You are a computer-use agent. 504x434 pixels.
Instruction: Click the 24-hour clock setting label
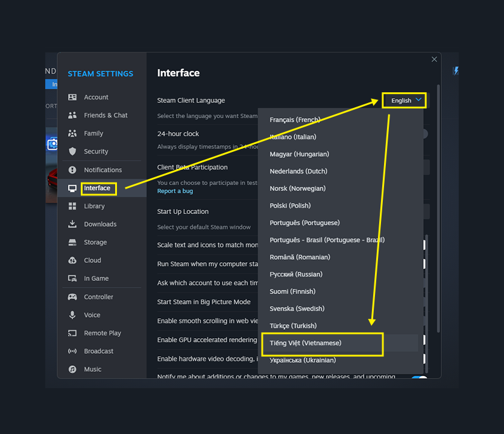pyautogui.click(x=178, y=134)
